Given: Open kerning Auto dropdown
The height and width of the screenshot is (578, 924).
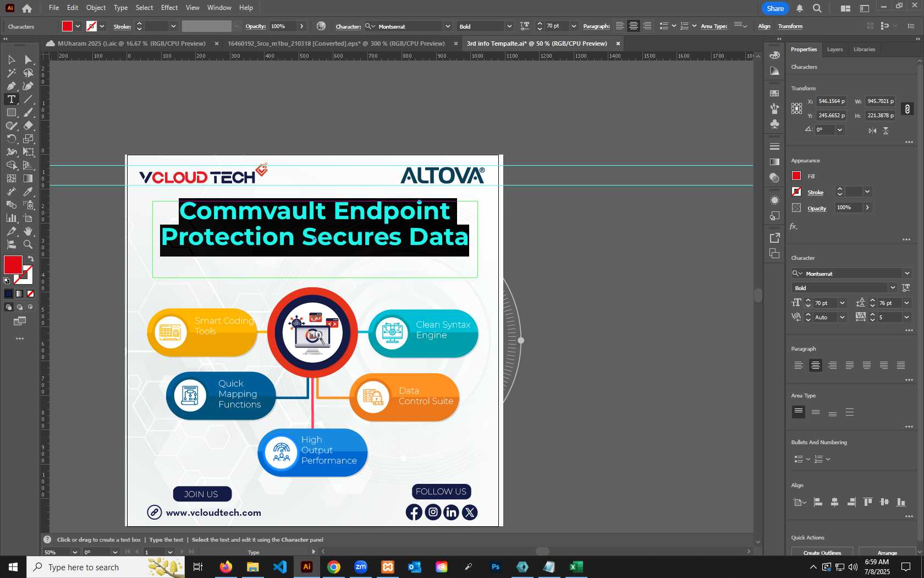Looking at the screenshot, I should click(x=842, y=317).
